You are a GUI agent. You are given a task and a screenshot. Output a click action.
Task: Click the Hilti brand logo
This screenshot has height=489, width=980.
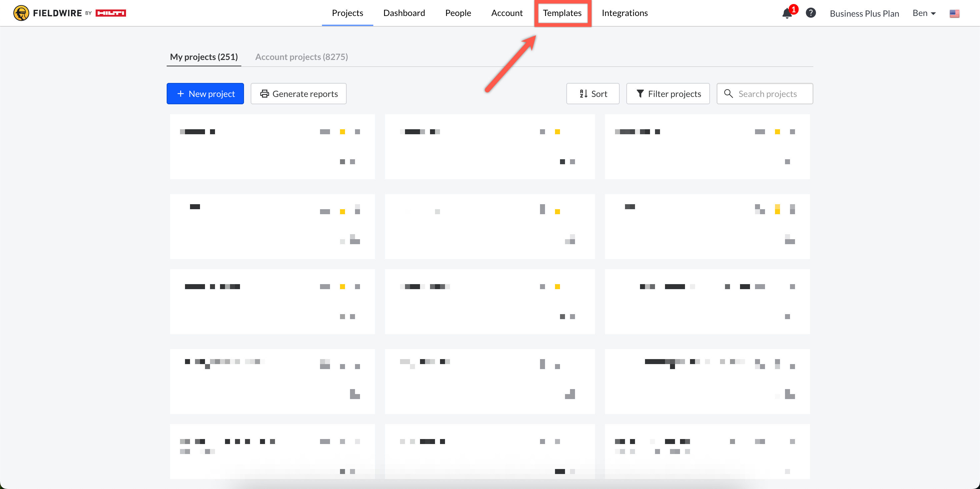(110, 13)
